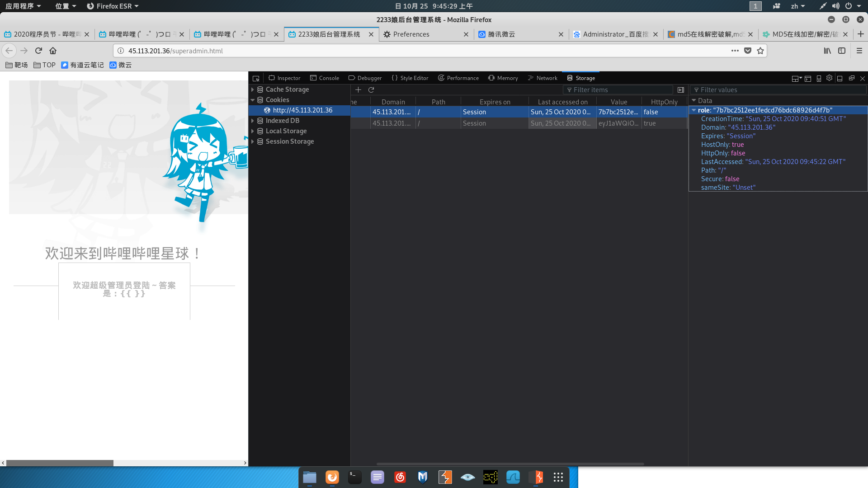Click the page horizontal scrollbar thumb
Image resolution: width=868 pixels, height=488 pixels.
(x=60, y=463)
